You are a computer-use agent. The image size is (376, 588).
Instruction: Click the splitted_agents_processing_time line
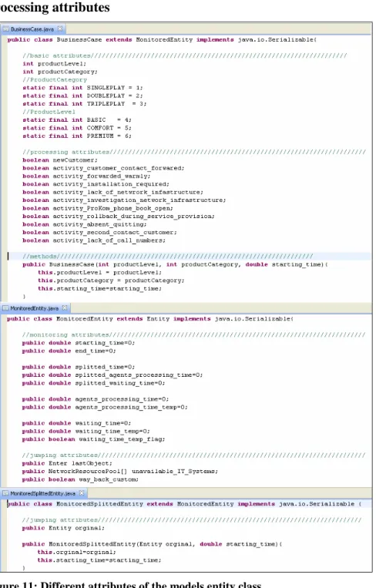pyautogui.click(x=112, y=375)
